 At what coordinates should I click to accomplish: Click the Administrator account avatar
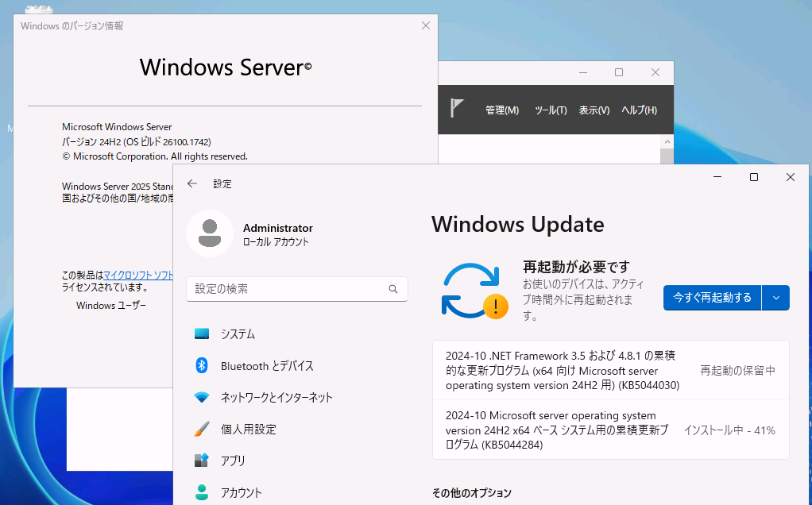click(210, 233)
